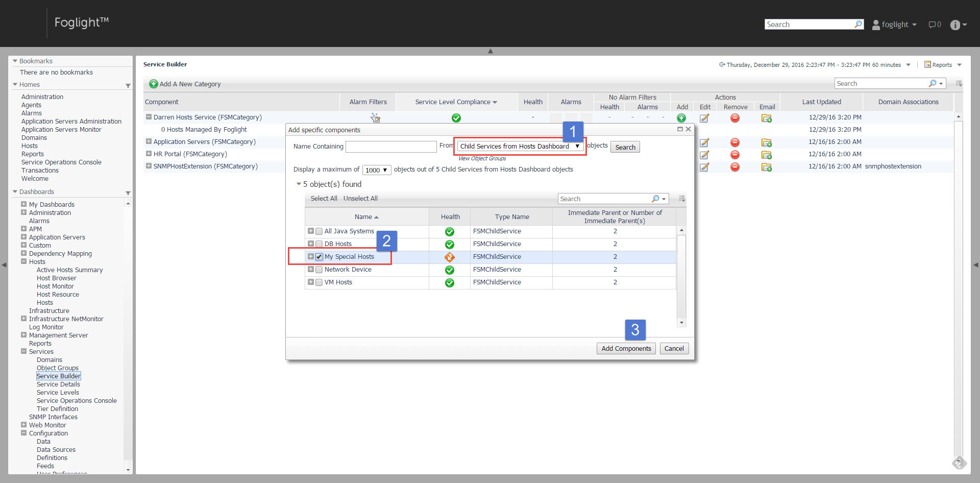Screen dimensions: 980x483
Task: Expand the All Java Systems tree row
Action: (x=310, y=231)
